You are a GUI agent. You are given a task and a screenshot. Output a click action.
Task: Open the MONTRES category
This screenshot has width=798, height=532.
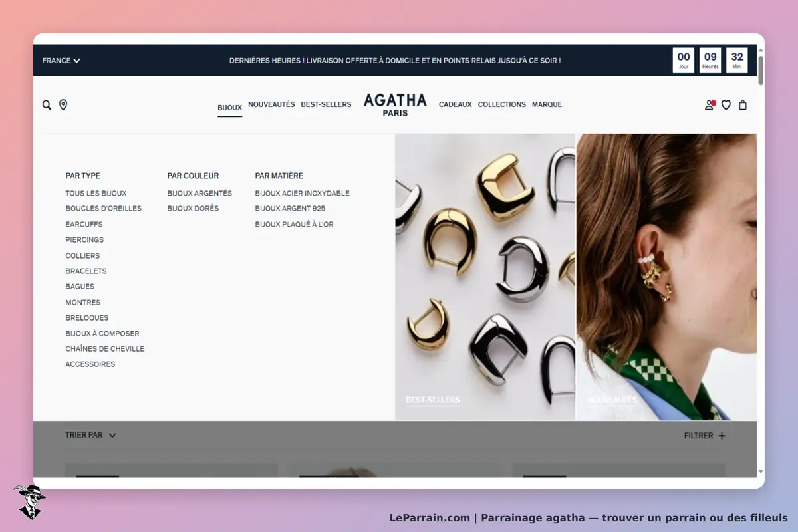[x=83, y=303]
